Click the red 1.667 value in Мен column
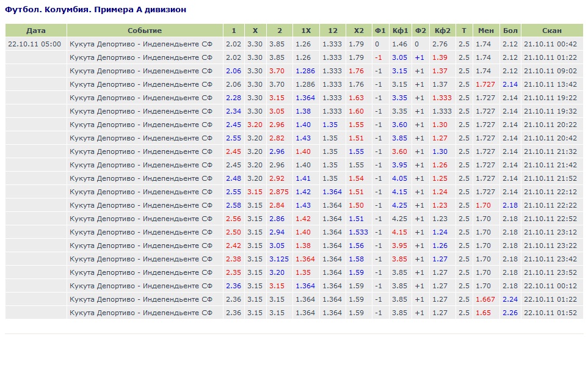The image size is (588, 375). [x=485, y=299]
